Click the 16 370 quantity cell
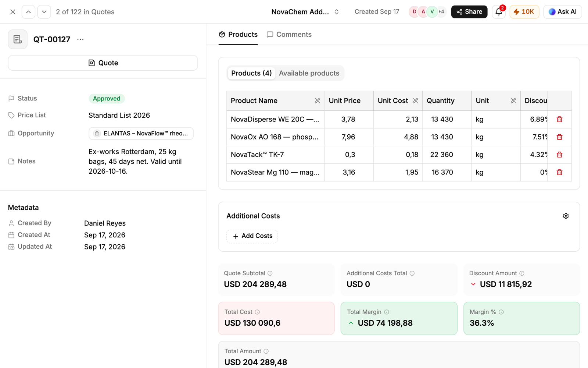Screen dimensions: 588x368 (447, 172)
